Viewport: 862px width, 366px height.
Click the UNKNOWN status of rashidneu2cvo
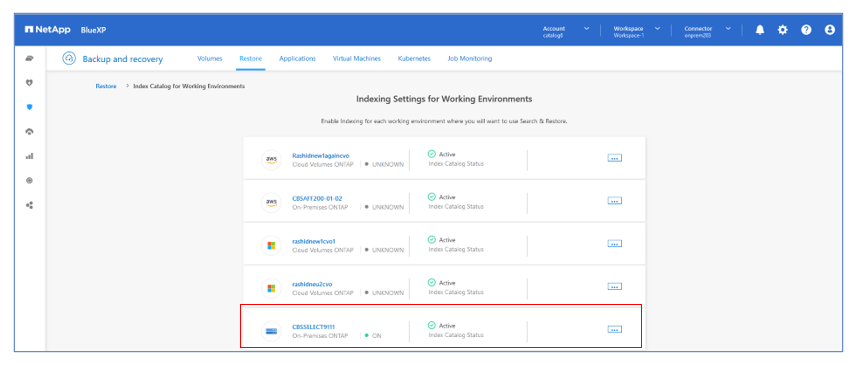click(x=384, y=293)
